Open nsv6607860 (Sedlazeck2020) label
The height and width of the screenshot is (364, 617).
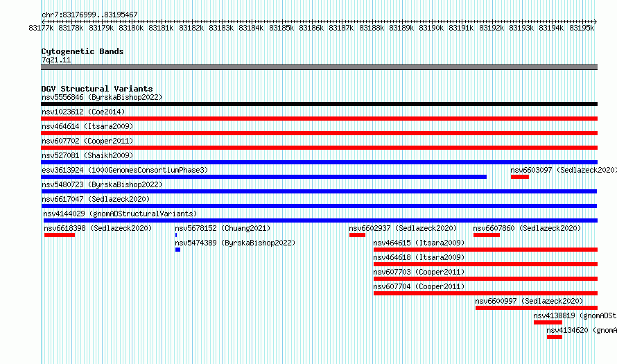pyautogui.click(x=527, y=228)
